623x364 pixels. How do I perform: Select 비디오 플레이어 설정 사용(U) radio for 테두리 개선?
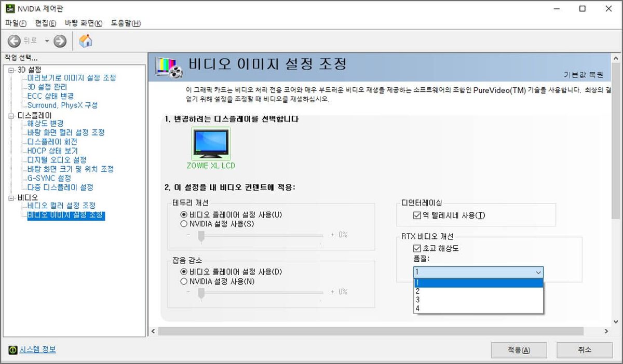click(183, 214)
